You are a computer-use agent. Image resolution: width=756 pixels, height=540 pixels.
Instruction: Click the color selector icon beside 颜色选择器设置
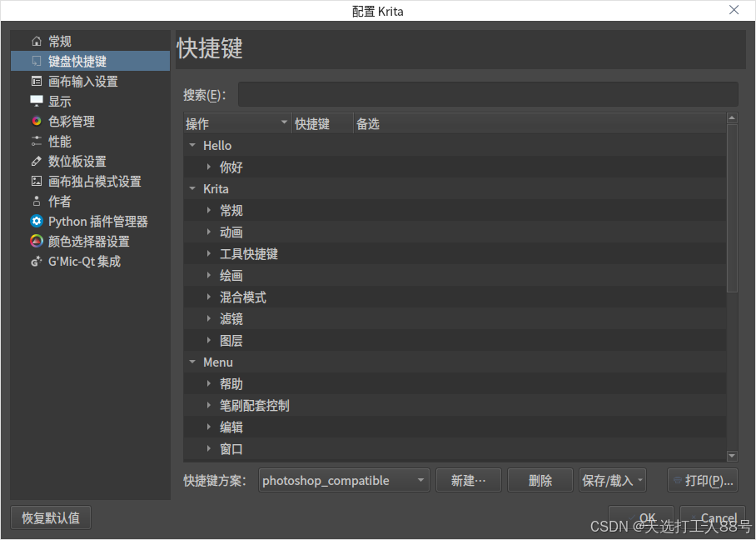36,242
